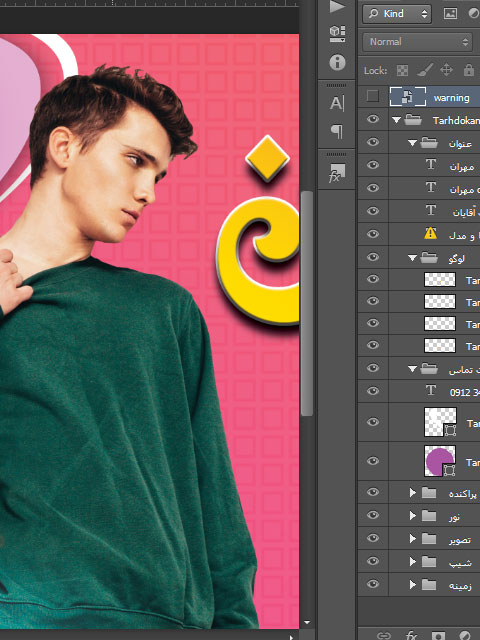Hide the white shape vector layer
Screen dimensions: 480x640
373,422
